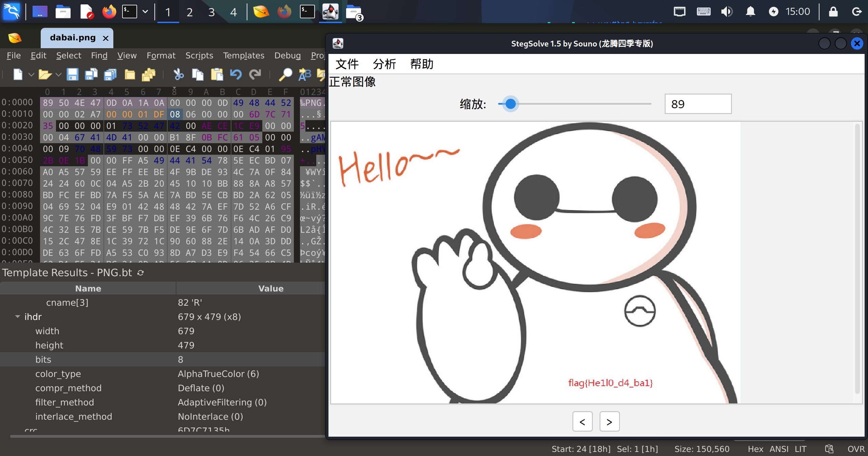Collapse the ihdr tree node
Viewport: 868px width, 456px height.
pyautogui.click(x=17, y=317)
